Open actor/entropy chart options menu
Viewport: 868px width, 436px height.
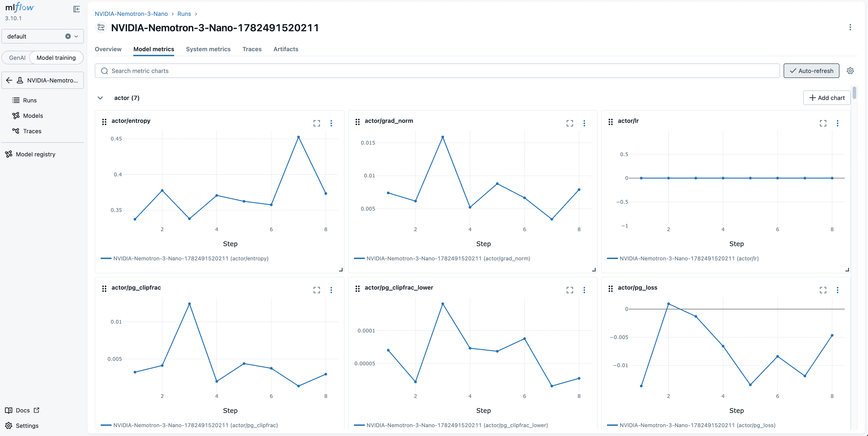(x=331, y=123)
